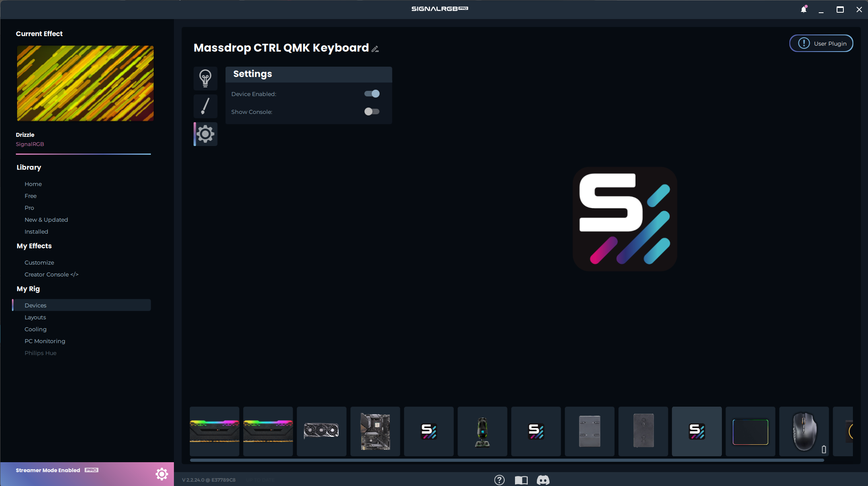The width and height of the screenshot is (868, 486).
Task: Go to Library Home
Action: pyautogui.click(x=33, y=184)
